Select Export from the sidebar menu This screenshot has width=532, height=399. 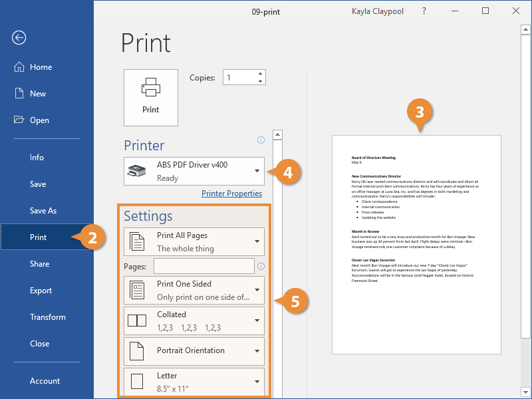(x=39, y=291)
